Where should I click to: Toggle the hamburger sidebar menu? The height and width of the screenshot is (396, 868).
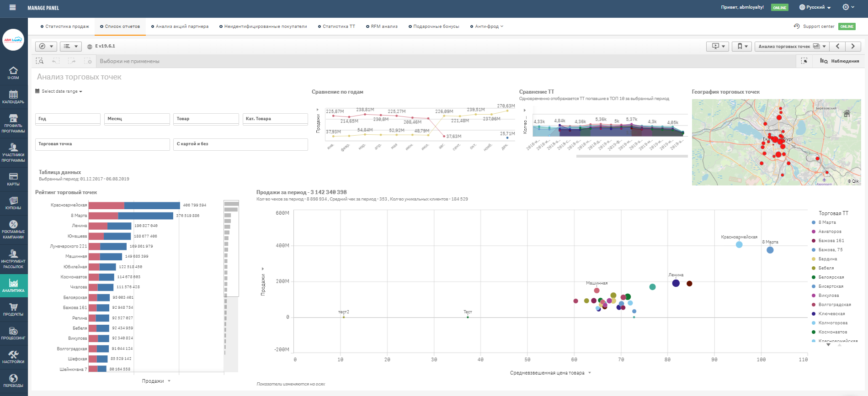click(12, 7)
